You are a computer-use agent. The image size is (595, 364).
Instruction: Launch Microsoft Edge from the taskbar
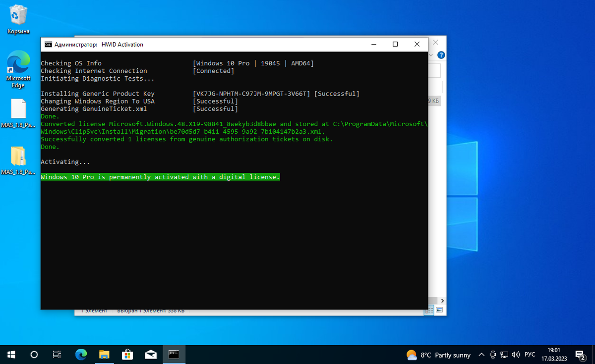(x=81, y=355)
